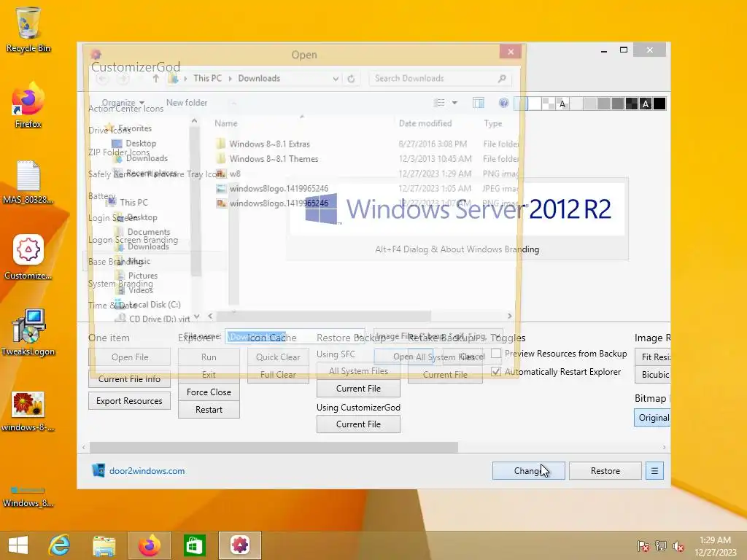Click the volume speaker tray icon
The height and width of the screenshot is (560, 747).
(678, 546)
